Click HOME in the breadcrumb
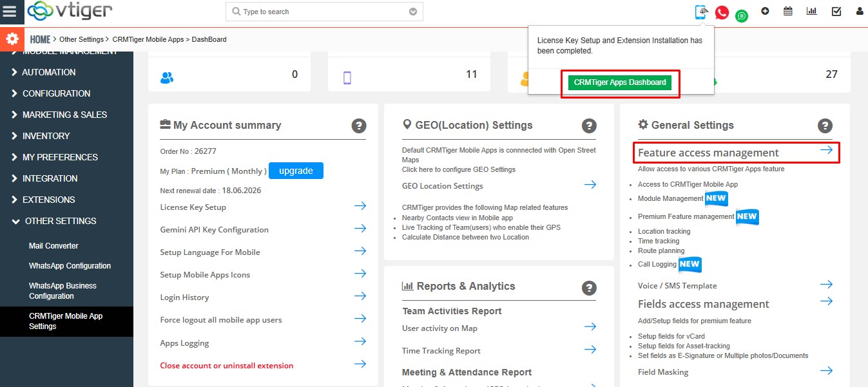Image resolution: width=868 pixels, height=387 pixels. tap(40, 40)
